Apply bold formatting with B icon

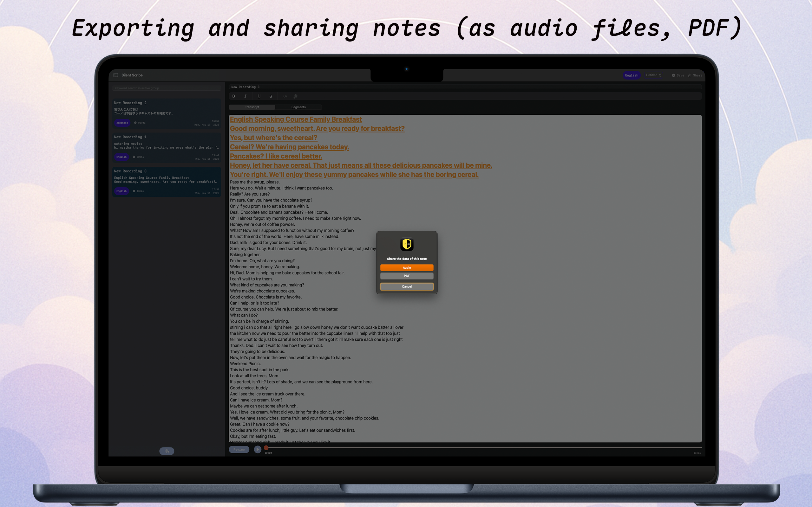pos(233,96)
